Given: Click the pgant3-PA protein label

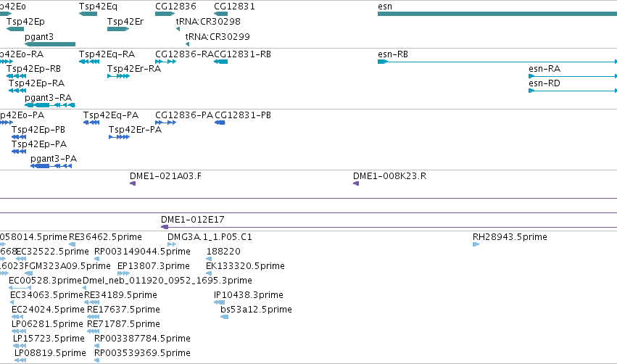Looking at the screenshot, I should tap(54, 159).
